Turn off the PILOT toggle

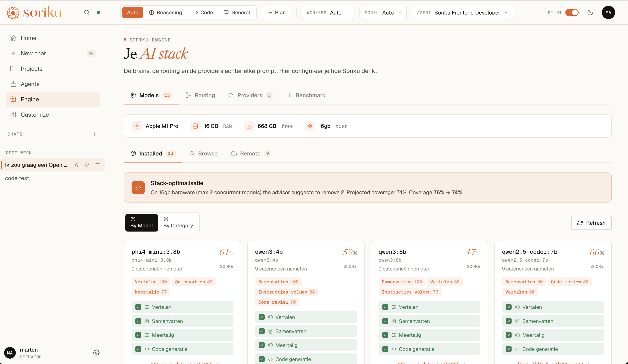(x=572, y=12)
